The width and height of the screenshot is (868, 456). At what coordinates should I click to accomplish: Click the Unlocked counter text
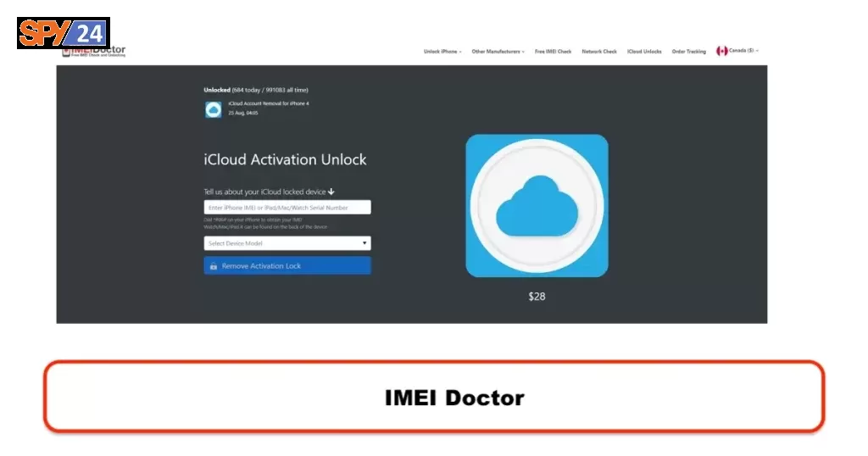point(256,90)
